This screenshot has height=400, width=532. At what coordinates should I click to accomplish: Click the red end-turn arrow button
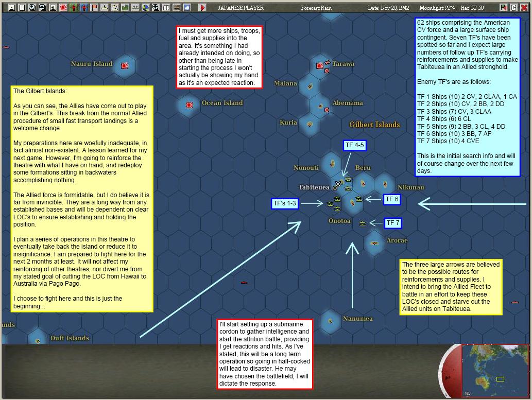click(202, 7)
